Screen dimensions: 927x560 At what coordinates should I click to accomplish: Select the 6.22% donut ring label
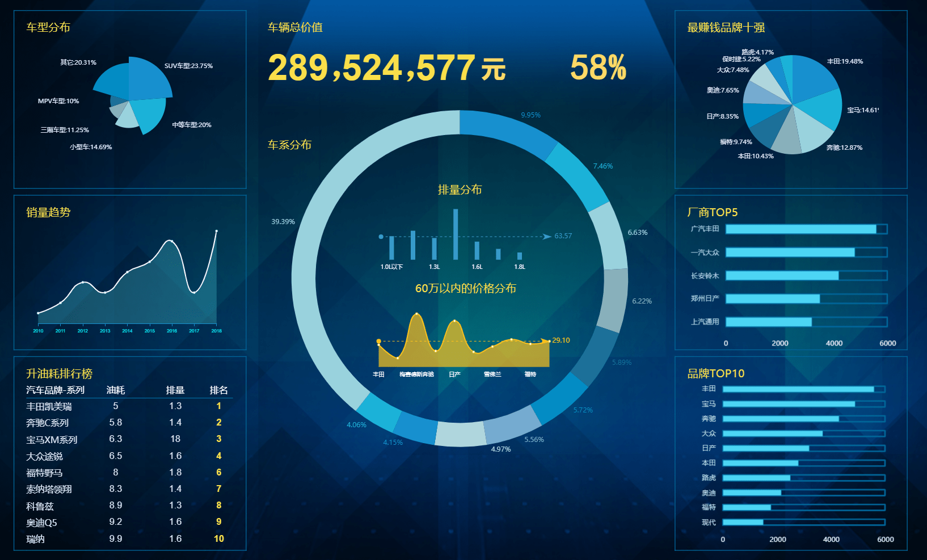[x=642, y=301]
